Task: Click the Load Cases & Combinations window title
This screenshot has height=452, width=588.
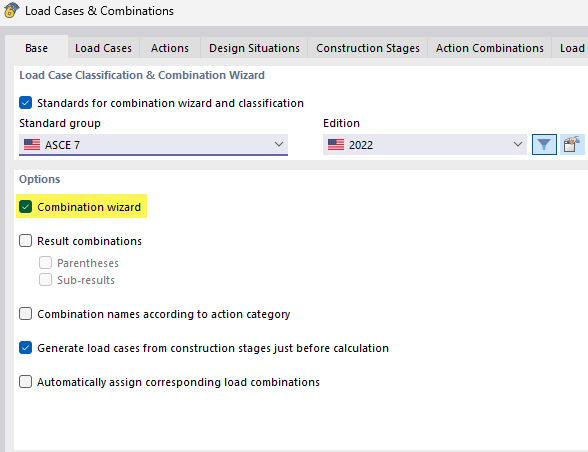Action: (x=99, y=11)
